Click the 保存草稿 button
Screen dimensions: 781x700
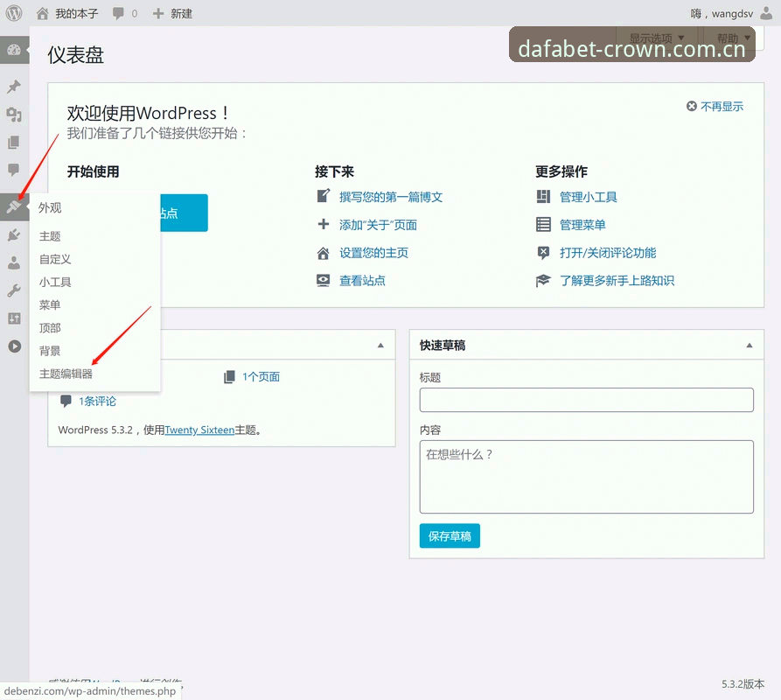pyautogui.click(x=450, y=535)
